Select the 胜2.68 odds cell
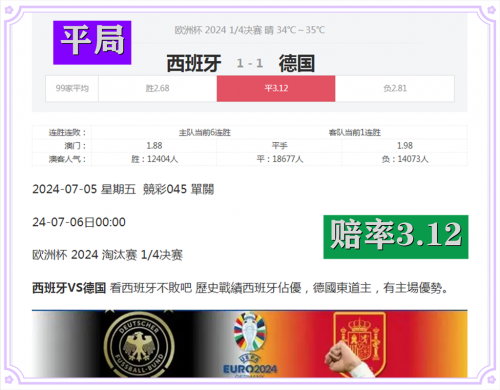 coord(158,88)
